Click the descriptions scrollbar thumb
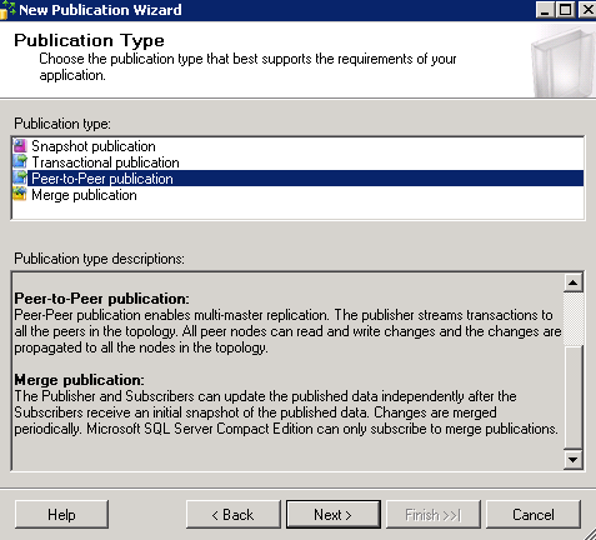This screenshot has height=540, width=596. pyautogui.click(x=573, y=396)
